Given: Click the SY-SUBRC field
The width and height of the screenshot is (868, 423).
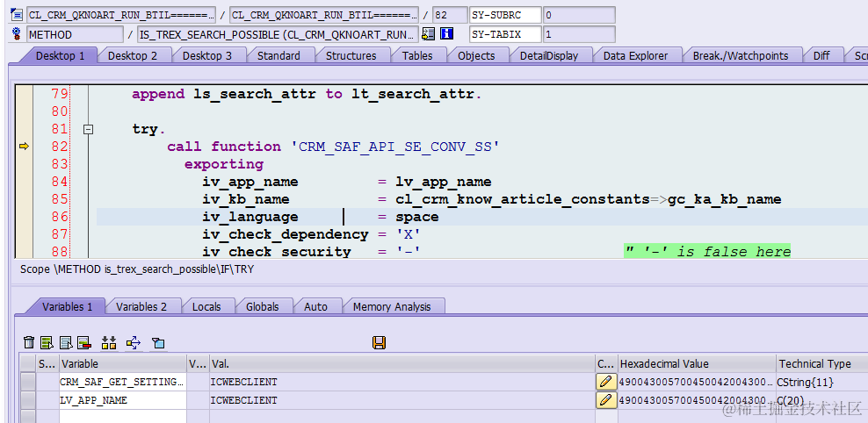Looking at the screenshot, I should point(505,15).
